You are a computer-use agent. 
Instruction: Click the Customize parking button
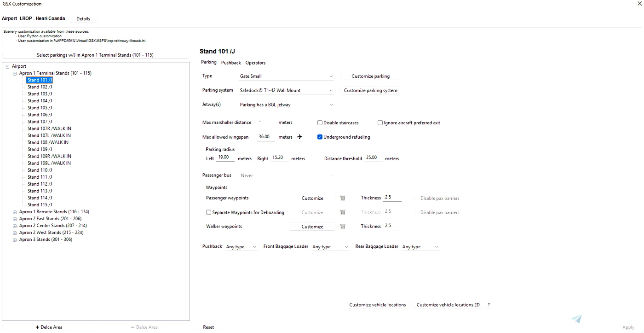coord(370,76)
